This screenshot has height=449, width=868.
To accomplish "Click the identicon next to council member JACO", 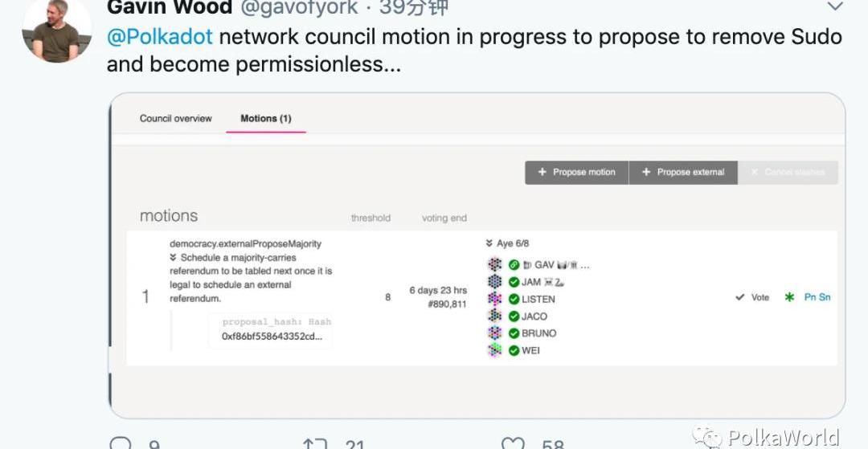I will 495,316.
